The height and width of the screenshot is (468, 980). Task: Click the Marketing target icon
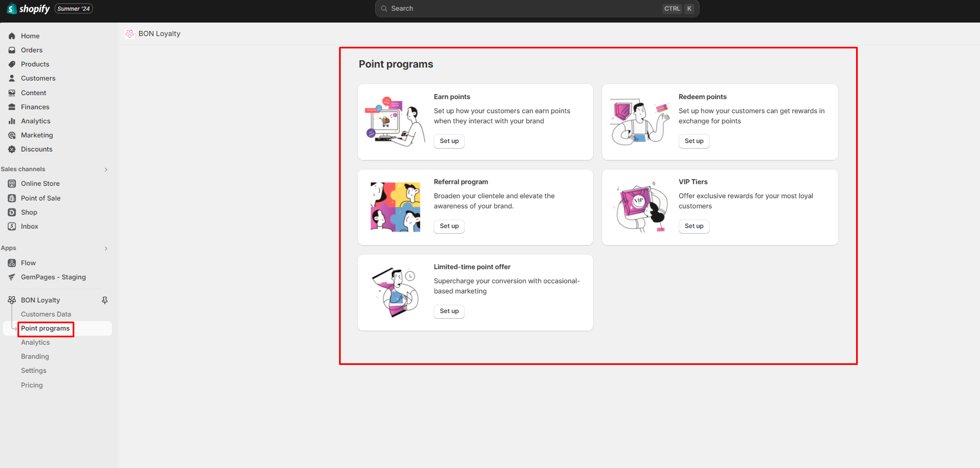tap(12, 135)
